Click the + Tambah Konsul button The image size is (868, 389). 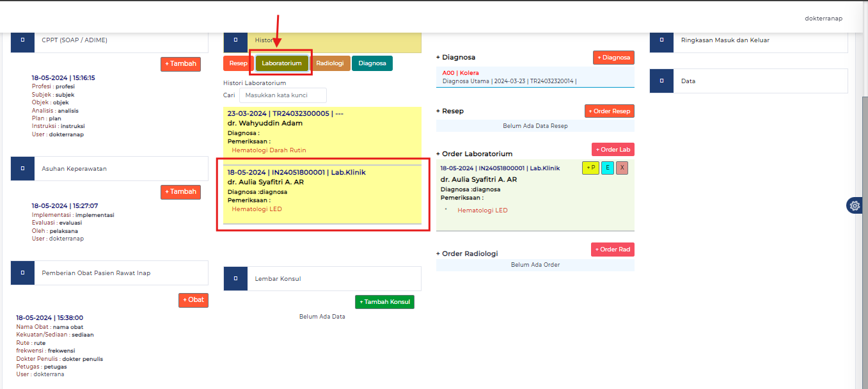384,301
